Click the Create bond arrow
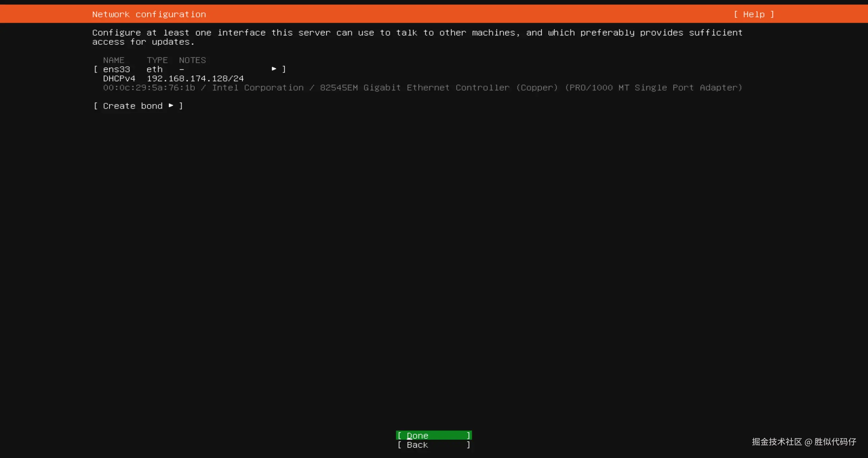This screenshot has height=458, width=868. [171, 105]
